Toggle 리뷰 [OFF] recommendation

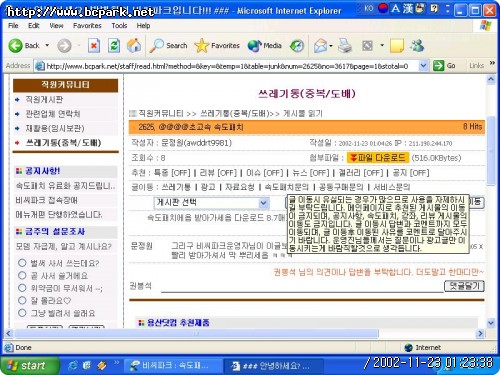click(218, 173)
